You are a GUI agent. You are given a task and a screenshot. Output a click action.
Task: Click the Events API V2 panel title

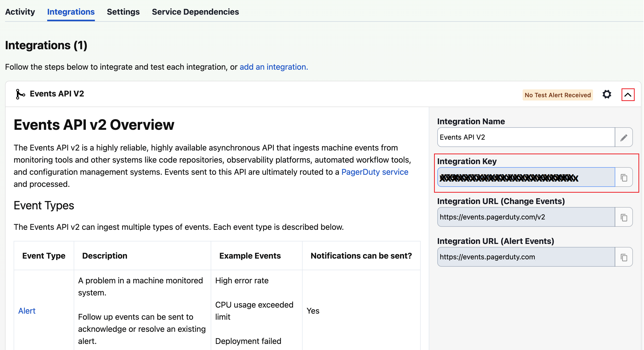point(58,94)
